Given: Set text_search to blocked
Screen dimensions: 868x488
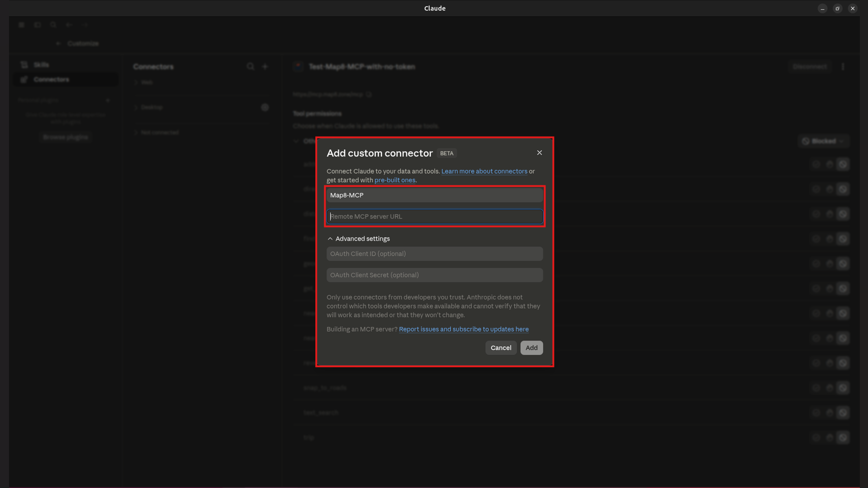Looking at the screenshot, I should point(843,413).
